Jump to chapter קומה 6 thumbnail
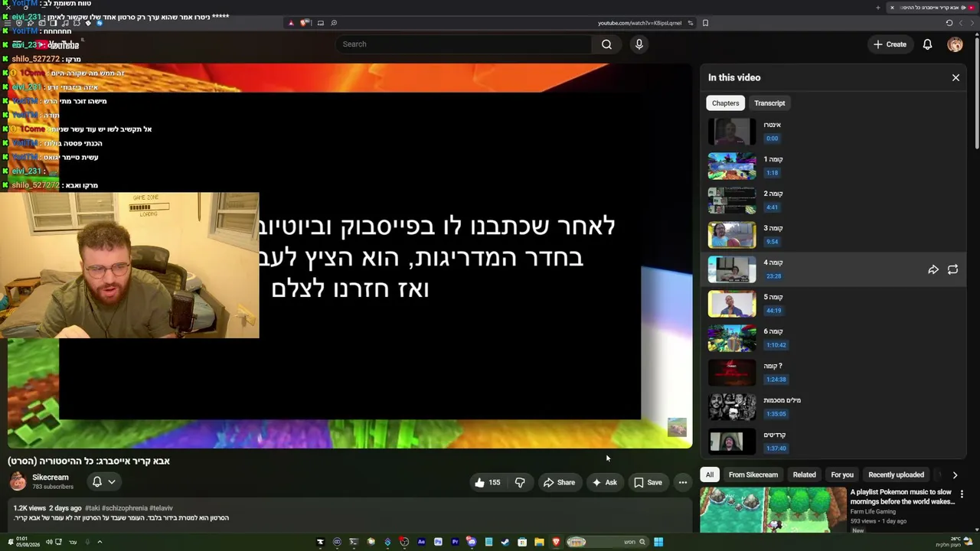980x551 pixels. pyautogui.click(x=732, y=339)
